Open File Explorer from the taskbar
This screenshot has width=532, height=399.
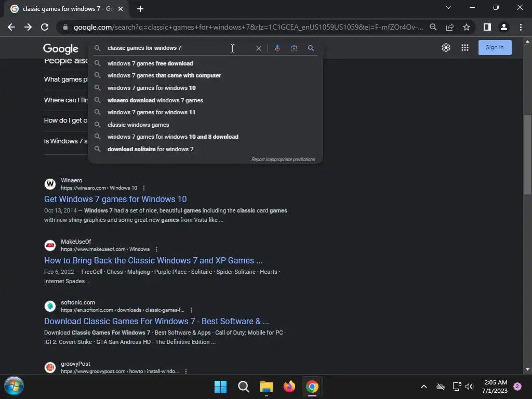point(267,387)
